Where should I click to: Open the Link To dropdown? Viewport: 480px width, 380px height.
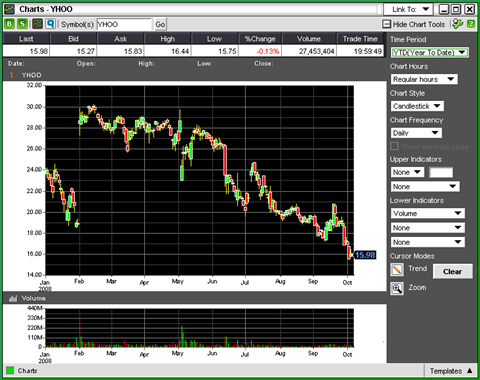[x=408, y=9]
